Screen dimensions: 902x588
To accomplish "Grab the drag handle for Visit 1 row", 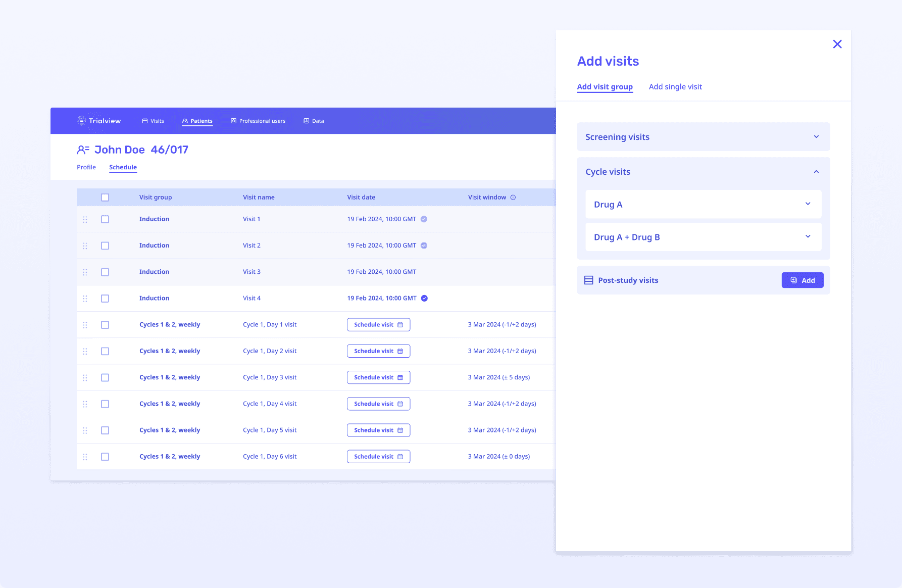I will pos(85,219).
